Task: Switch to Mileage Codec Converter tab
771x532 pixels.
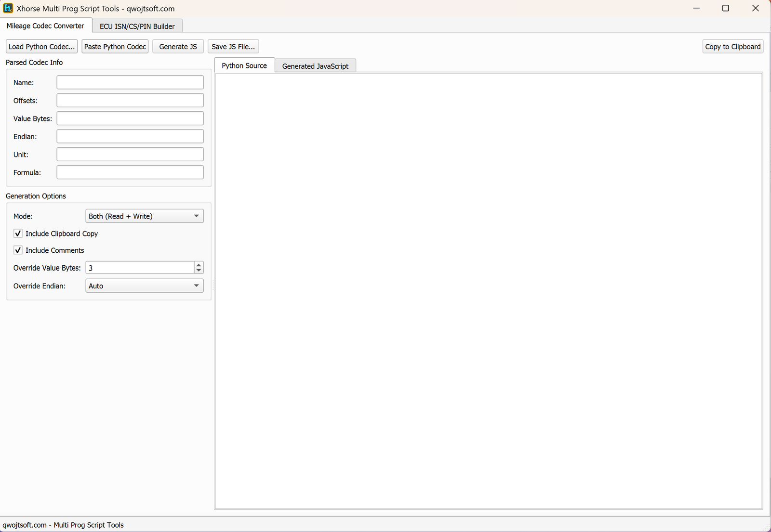Action: (45, 26)
